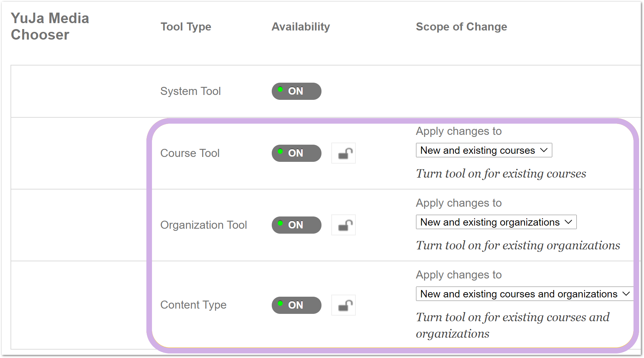
Task: Click the 'Availability' column header
Action: click(x=301, y=27)
